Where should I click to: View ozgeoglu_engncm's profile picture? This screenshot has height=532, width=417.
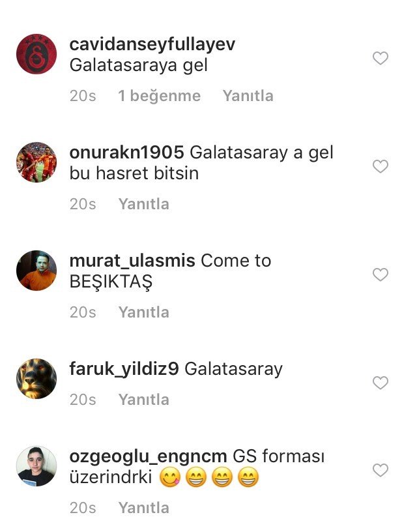(x=36, y=466)
